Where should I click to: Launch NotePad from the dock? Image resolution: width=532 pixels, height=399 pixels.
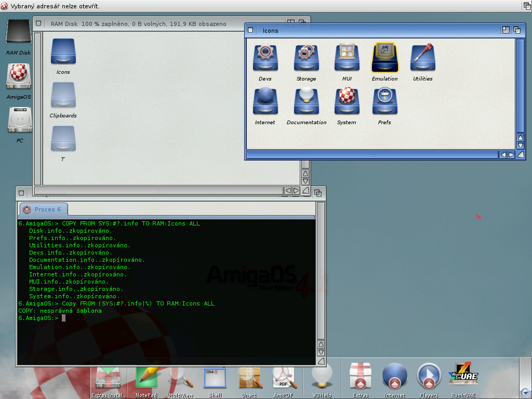[147, 378]
